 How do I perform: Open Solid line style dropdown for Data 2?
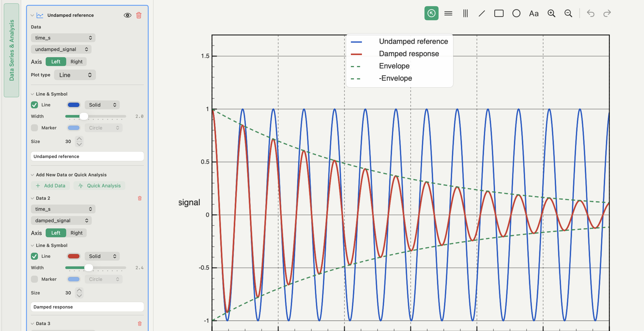102,256
